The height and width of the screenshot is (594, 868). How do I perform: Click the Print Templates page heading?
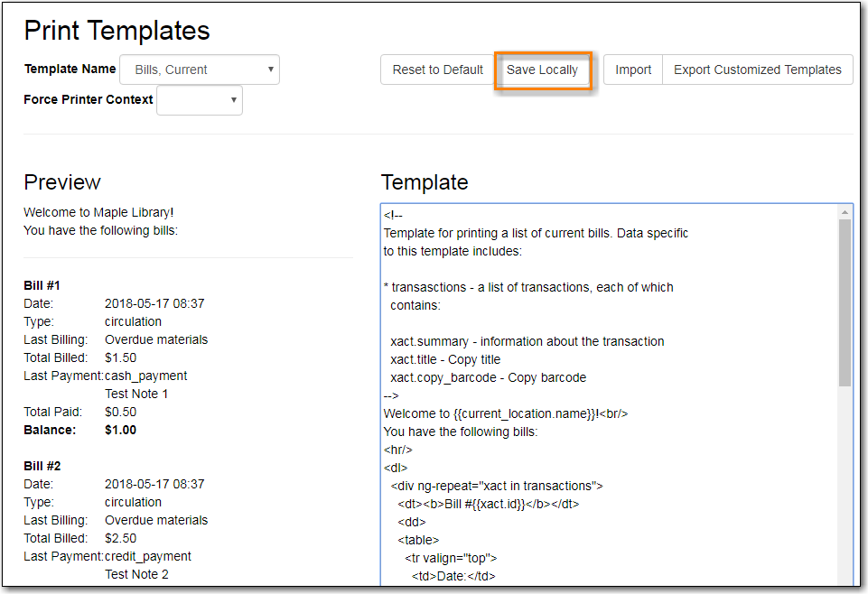click(117, 31)
